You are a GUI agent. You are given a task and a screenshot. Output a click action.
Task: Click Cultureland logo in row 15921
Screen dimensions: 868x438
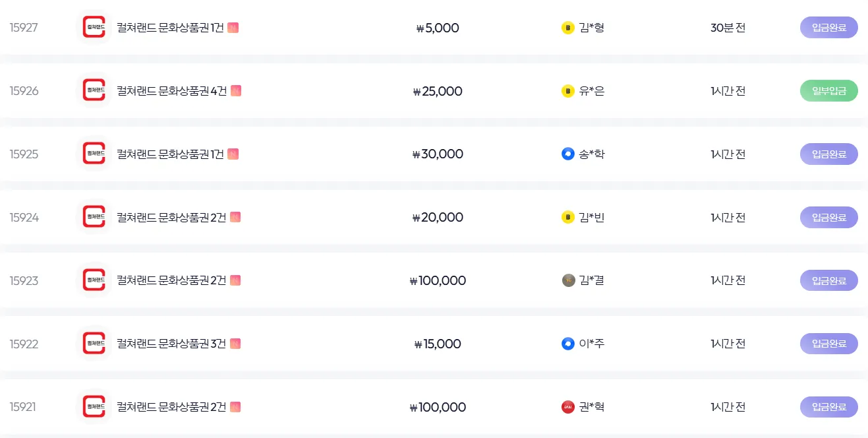pyautogui.click(x=94, y=407)
